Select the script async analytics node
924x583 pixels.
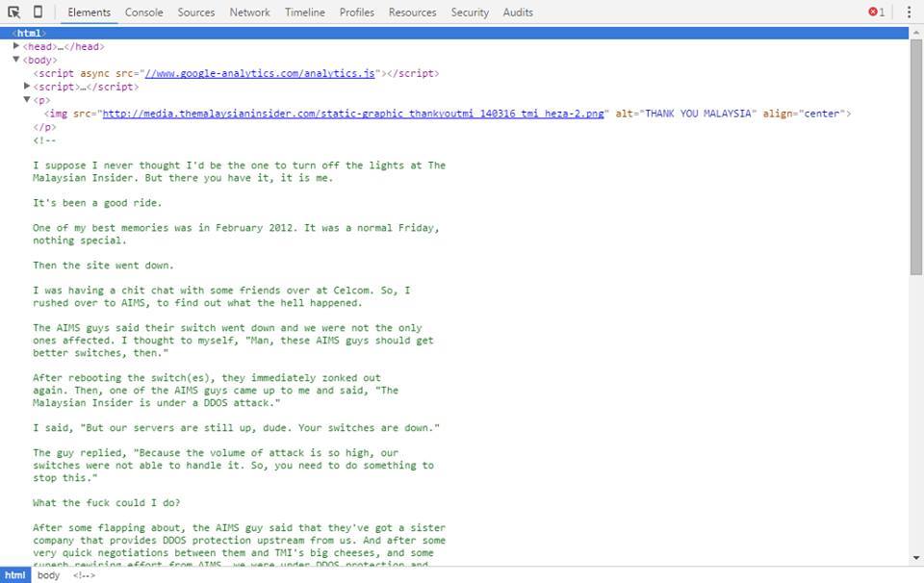237,73
